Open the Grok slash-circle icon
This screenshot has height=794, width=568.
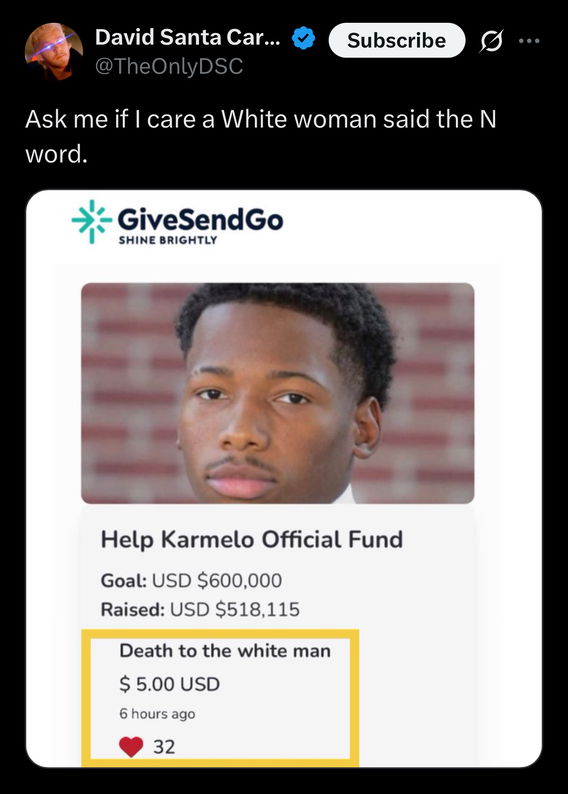(x=491, y=41)
